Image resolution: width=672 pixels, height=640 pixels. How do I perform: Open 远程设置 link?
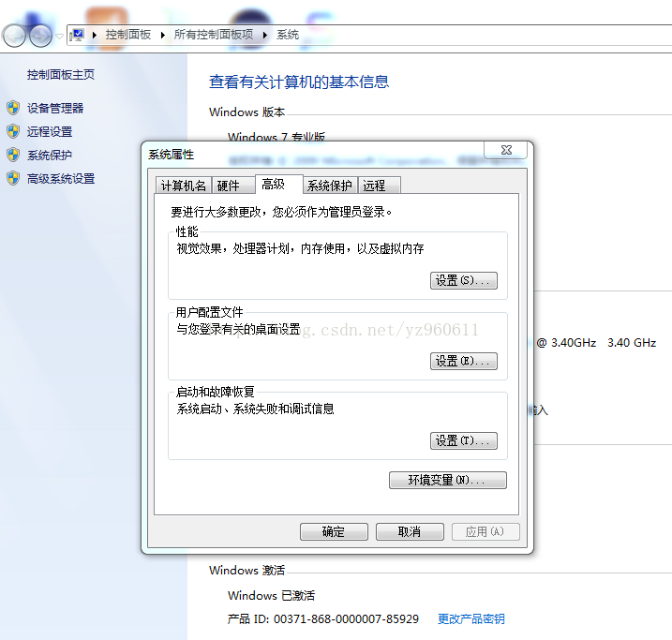pos(50,131)
